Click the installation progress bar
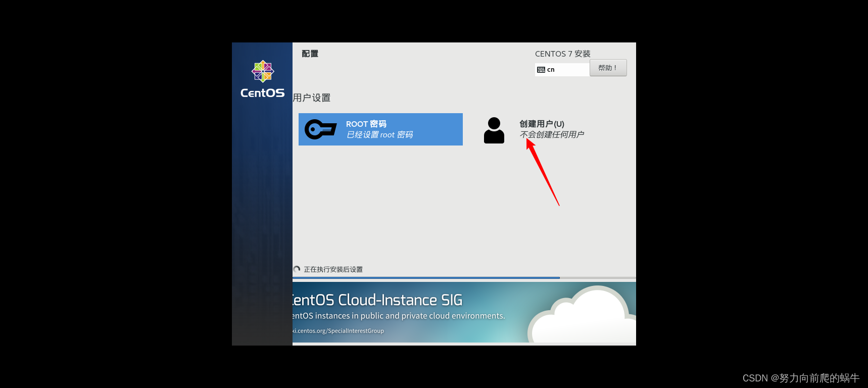 click(x=464, y=278)
